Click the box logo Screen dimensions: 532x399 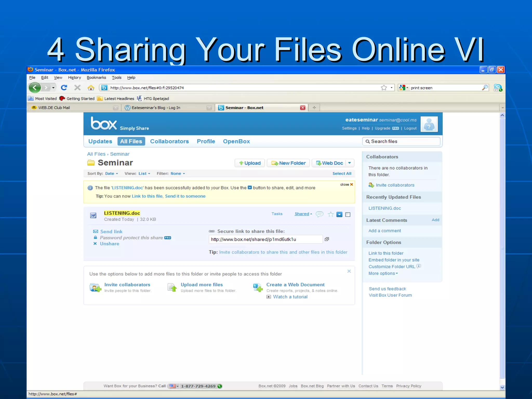pos(104,123)
